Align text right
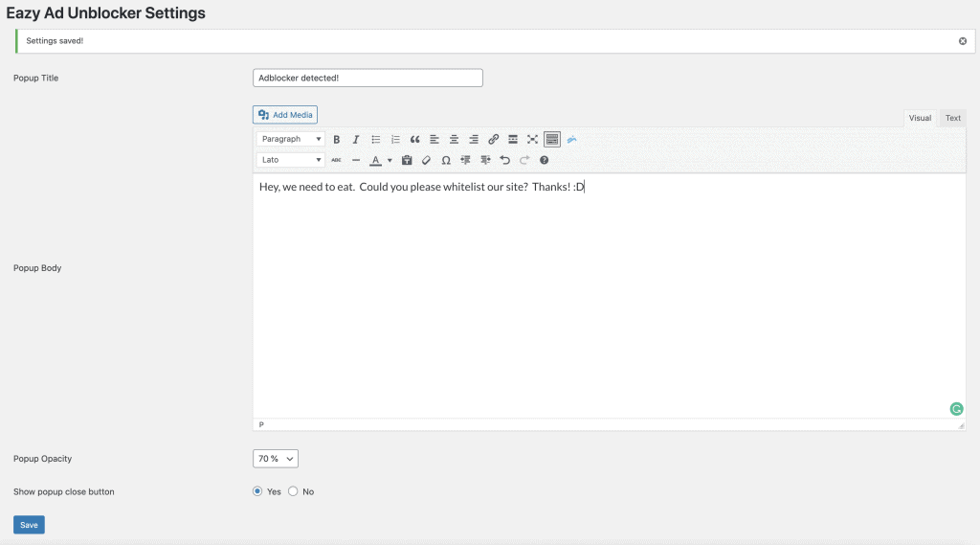980x545 pixels. 474,140
